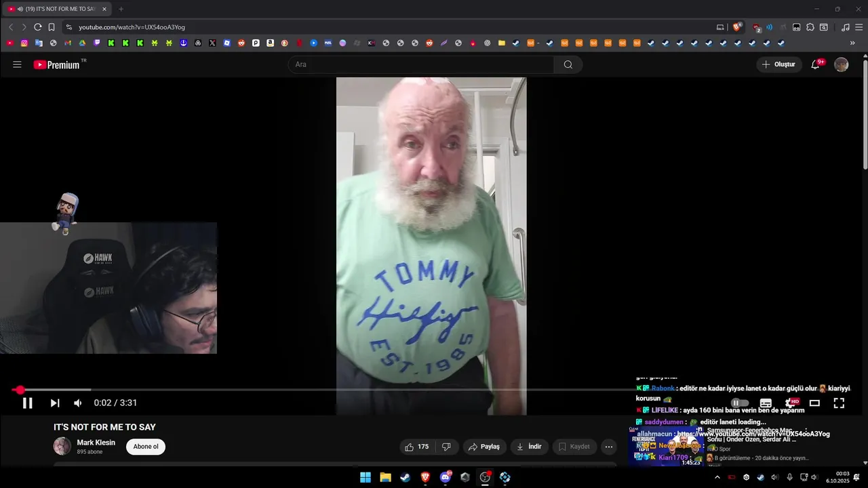This screenshot has width=868, height=488.
Task: Open the Instagram bookmark
Action: tap(24, 43)
